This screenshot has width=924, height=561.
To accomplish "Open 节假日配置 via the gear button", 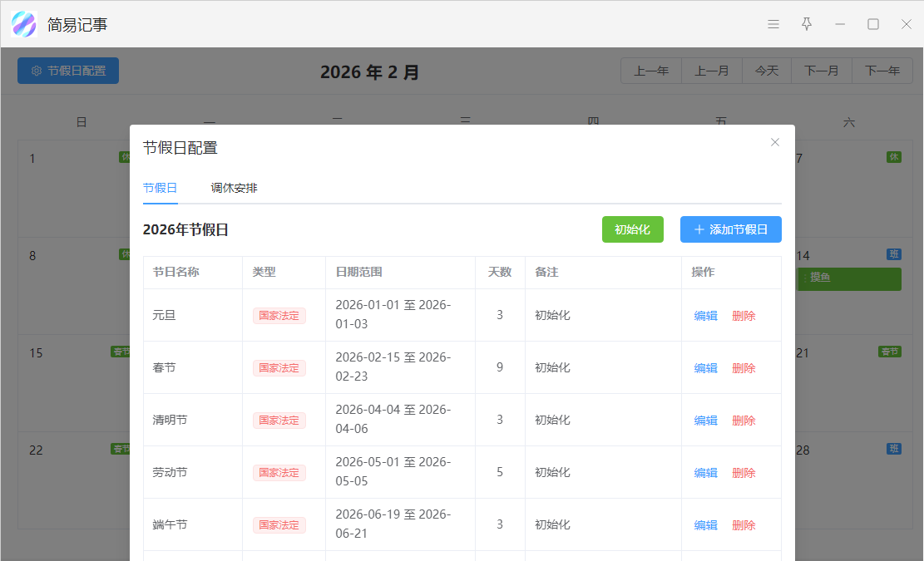I will pyautogui.click(x=68, y=71).
